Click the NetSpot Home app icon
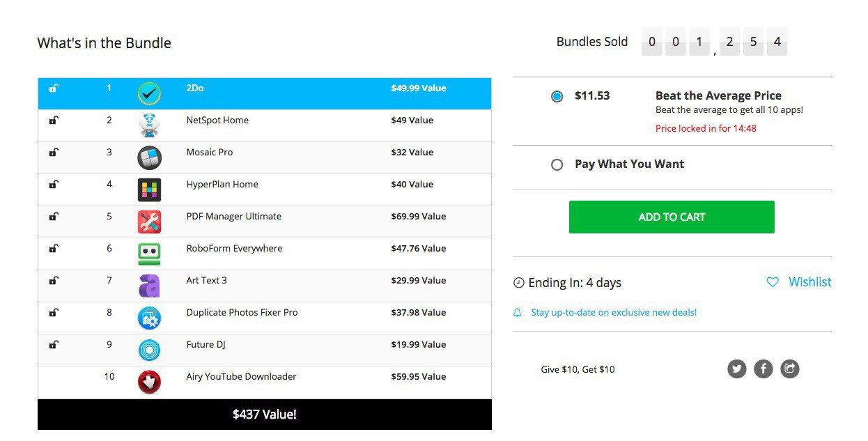This screenshot has height=441, width=868. point(149,125)
